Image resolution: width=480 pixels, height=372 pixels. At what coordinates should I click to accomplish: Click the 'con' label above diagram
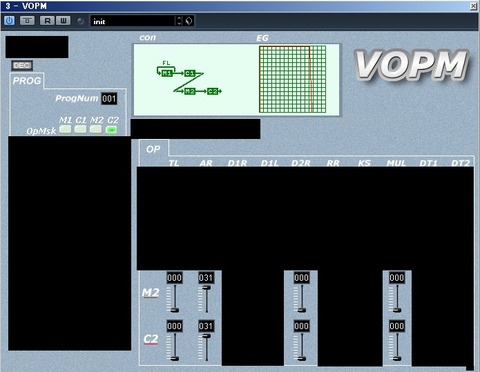coord(147,37)
